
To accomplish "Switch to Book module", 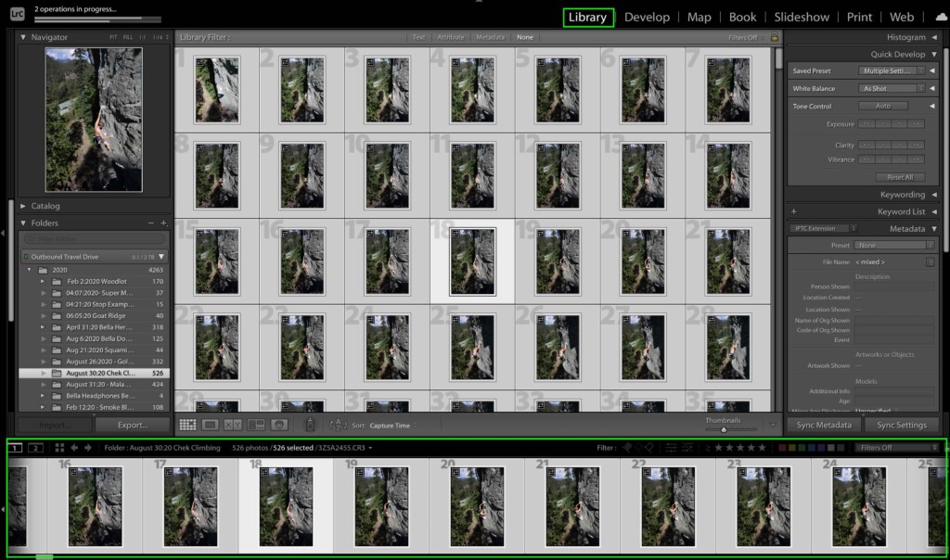I will coord(742,17).
